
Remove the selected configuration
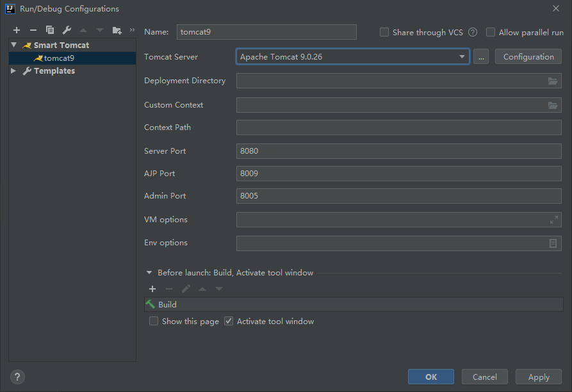(x=33, y=29)
